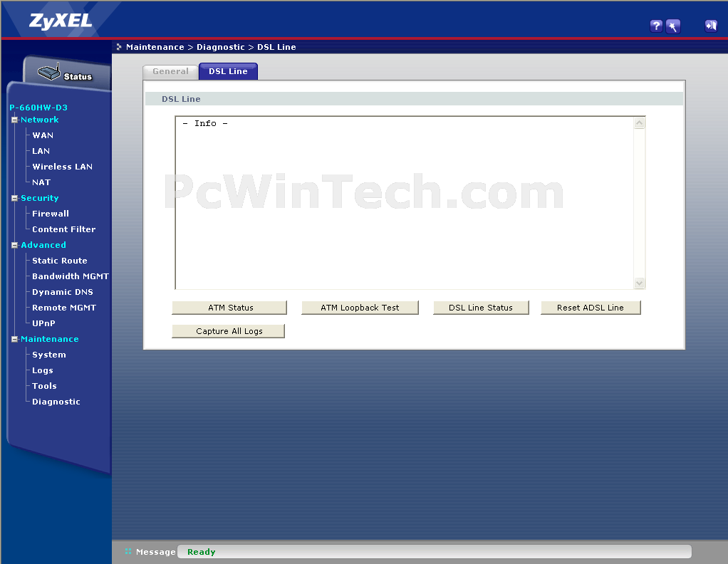Open Content Filter settings
Image resolution: width=728 pixels, height=564 pixels.
(x=63, y=229)
